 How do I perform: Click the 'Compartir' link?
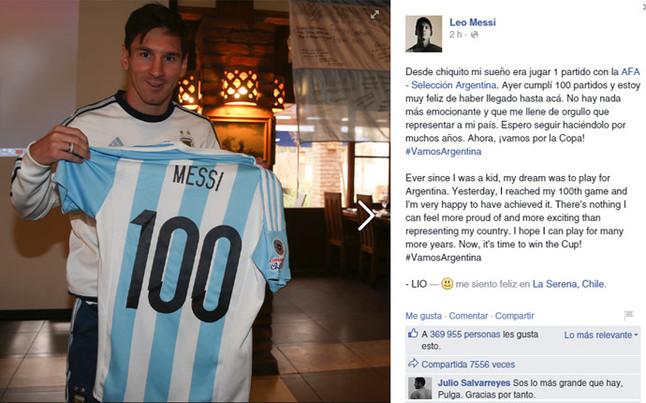click(x=514, y=316)
